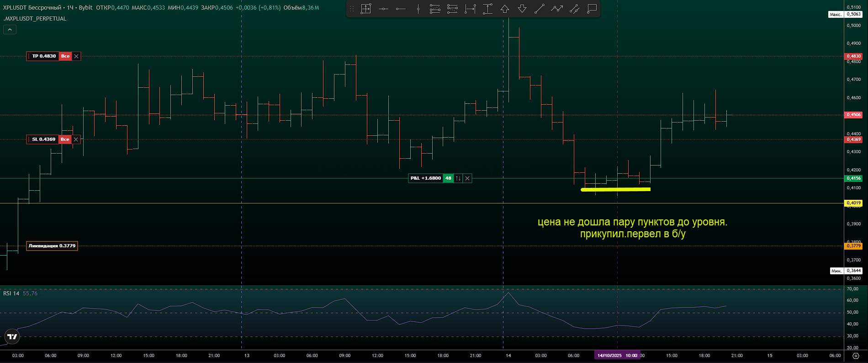Select the Price Range measuring tool

(x=487, y=9)
